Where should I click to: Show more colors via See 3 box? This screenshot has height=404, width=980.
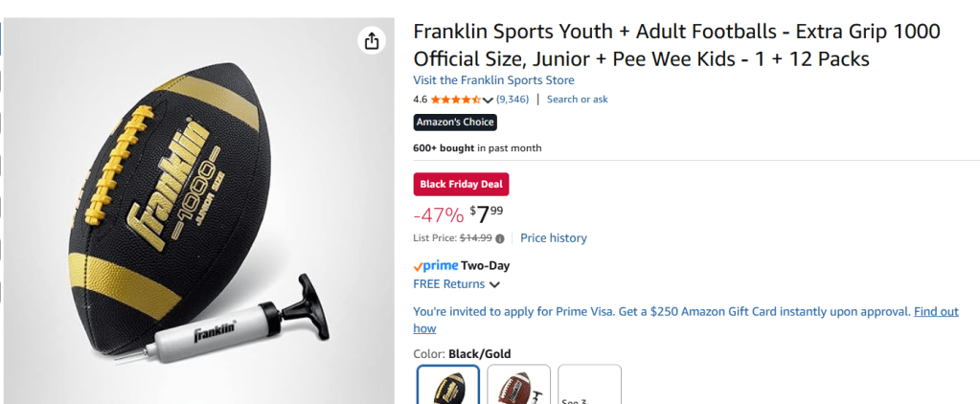pyautogui.click(x=589, y=386)
